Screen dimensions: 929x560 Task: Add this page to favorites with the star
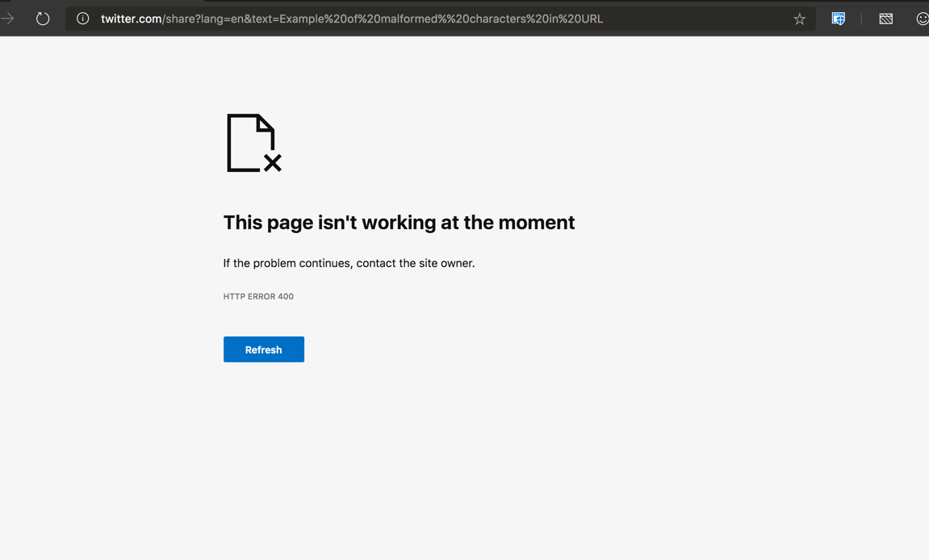click(799, 19)
